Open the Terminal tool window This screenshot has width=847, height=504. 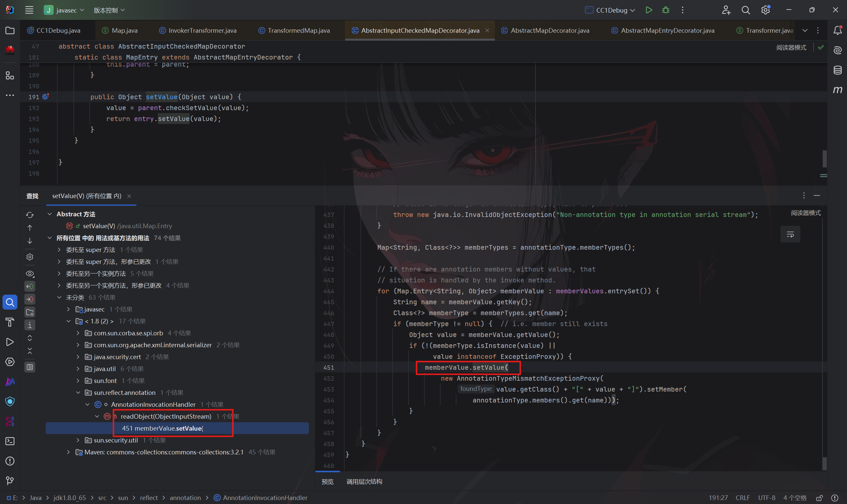(x=10, y=441)
